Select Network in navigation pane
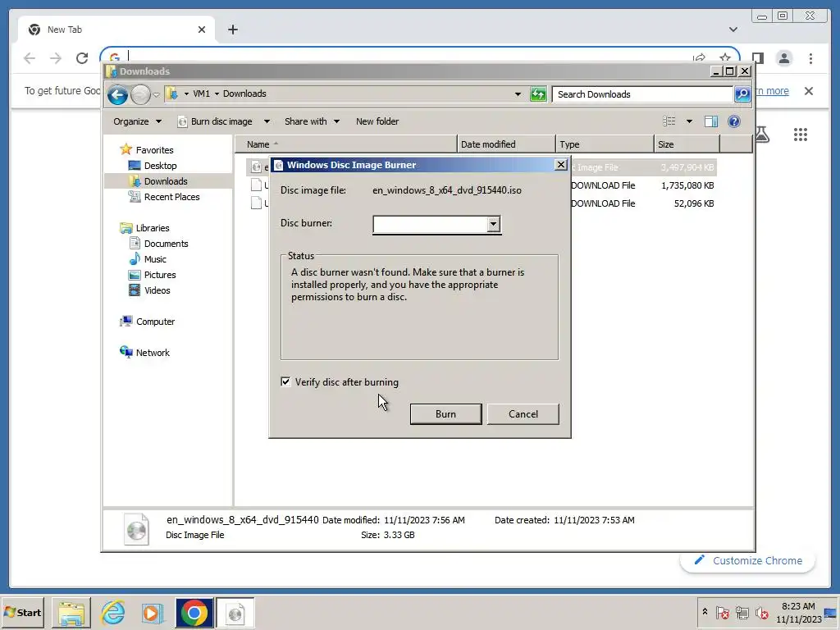Viewport: 840px width, 630px height. coord(152,353)
